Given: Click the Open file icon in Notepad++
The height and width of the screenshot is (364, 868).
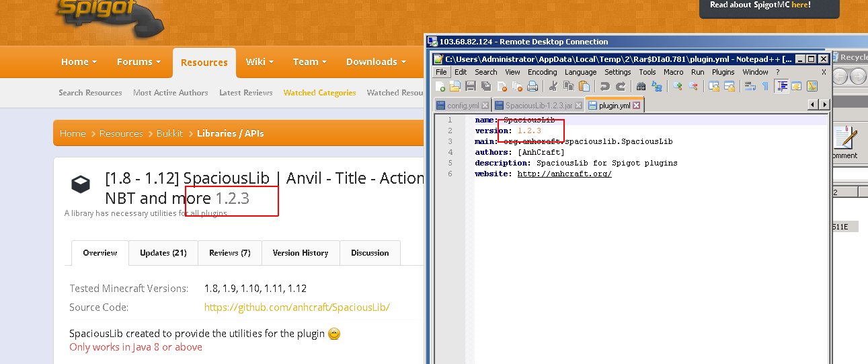Looking at the screenshot, I should 455,86.
